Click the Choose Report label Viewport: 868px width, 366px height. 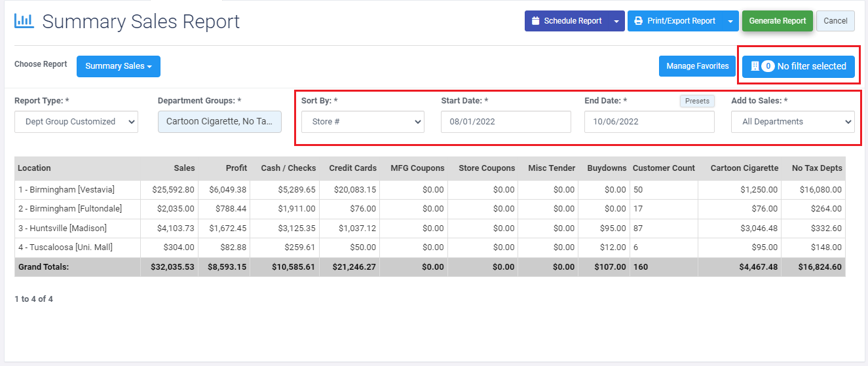[41, 64]
